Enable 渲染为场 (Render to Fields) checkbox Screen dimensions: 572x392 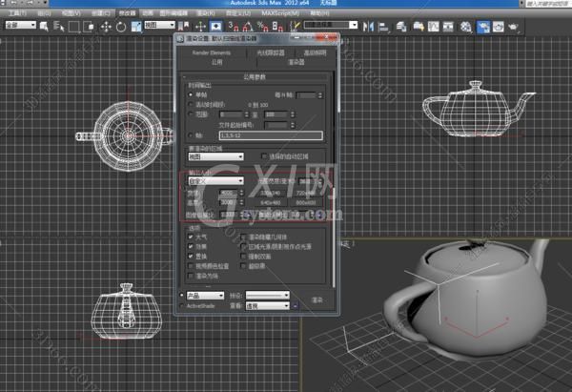click(x=191, y=276)
